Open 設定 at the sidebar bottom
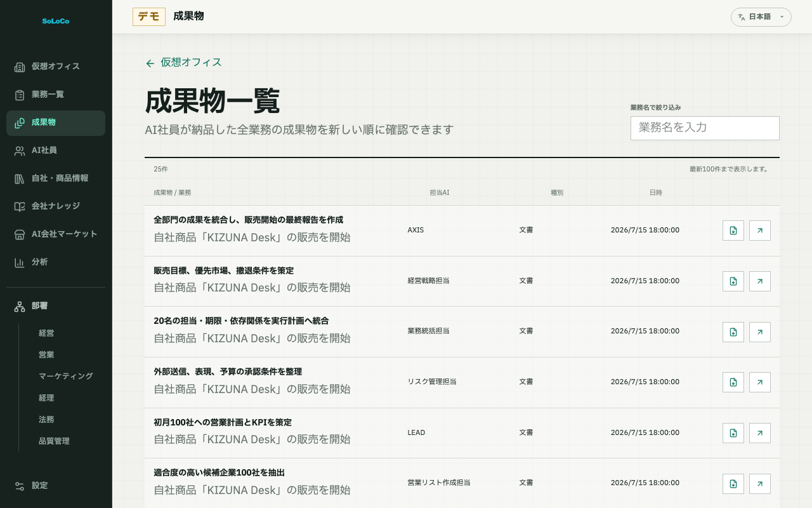The height and width of the screenshot is (508, 812). click(56, 486)
